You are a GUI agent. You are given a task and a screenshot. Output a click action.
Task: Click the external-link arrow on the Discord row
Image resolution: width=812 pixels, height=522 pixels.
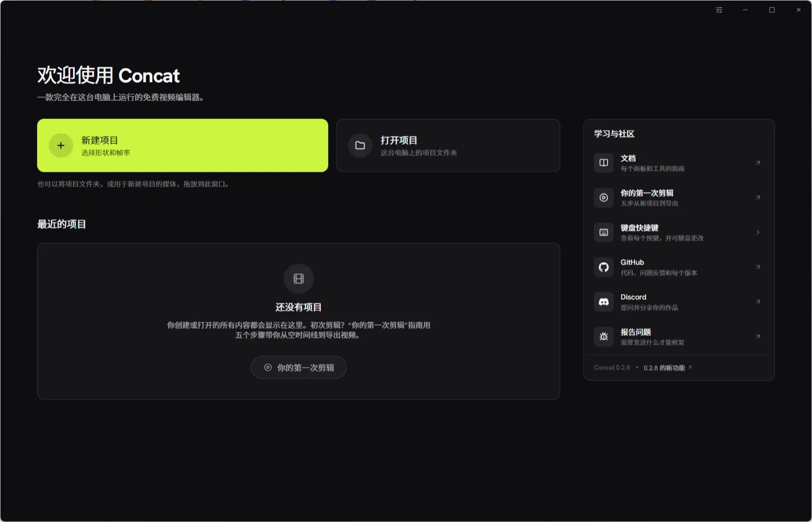click(758, 302)
